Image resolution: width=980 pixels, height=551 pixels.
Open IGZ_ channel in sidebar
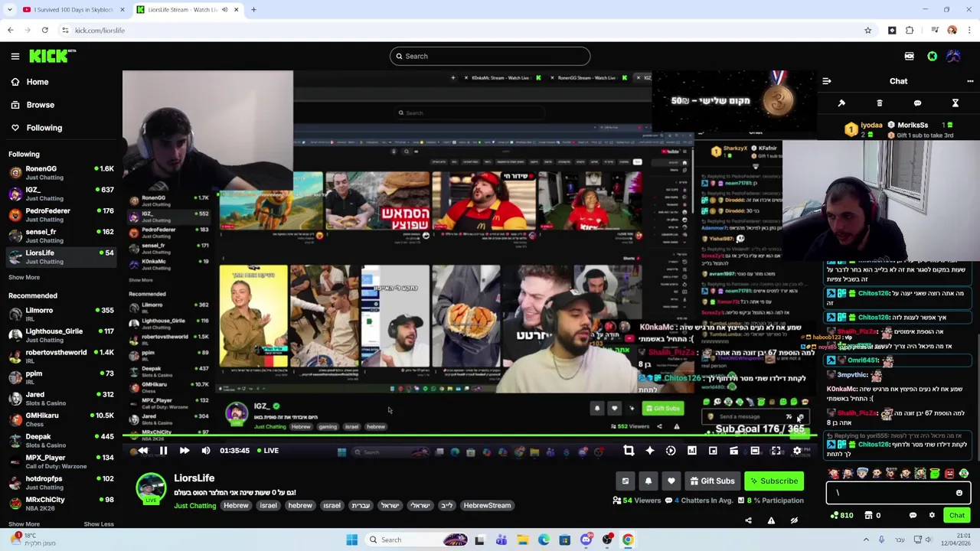(61, 194)
